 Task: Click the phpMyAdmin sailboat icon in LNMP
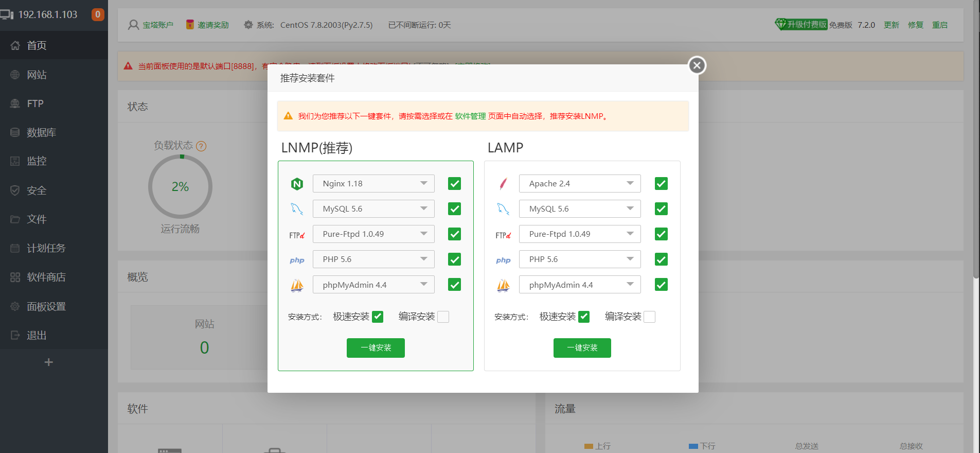pyautogui.click(x=297, y=285)
